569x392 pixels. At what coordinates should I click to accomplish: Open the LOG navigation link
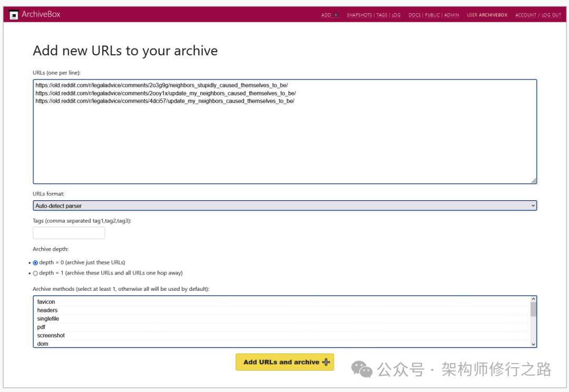pyautogui.click(x=396, y=15)
